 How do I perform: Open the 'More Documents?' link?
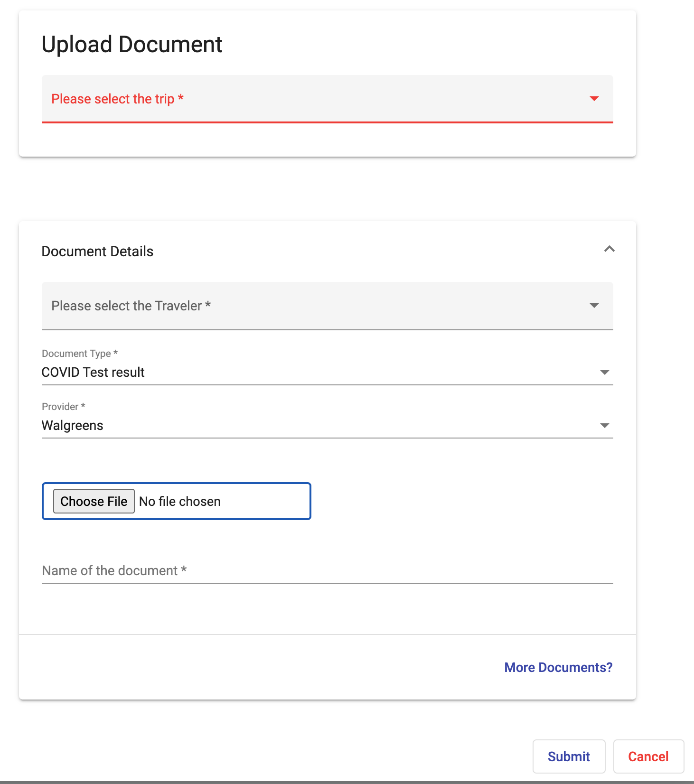pos(558,667)
